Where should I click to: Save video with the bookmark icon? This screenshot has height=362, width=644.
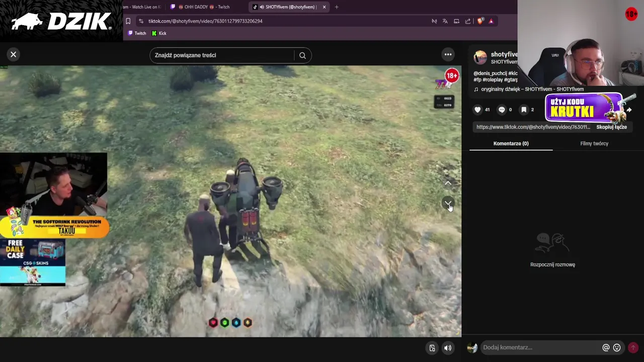(524, 110)
